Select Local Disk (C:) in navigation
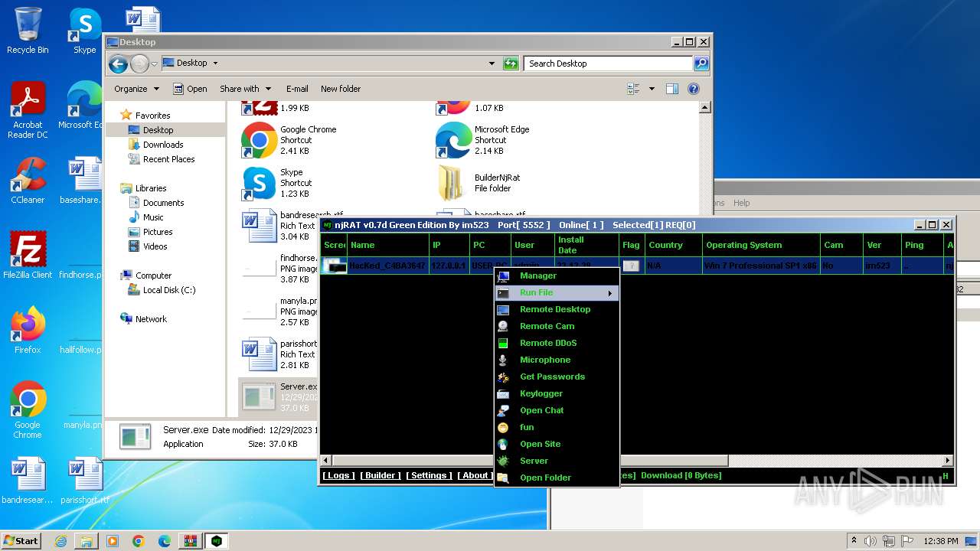The width and height of the screenshot is (980, 551). 168,290
